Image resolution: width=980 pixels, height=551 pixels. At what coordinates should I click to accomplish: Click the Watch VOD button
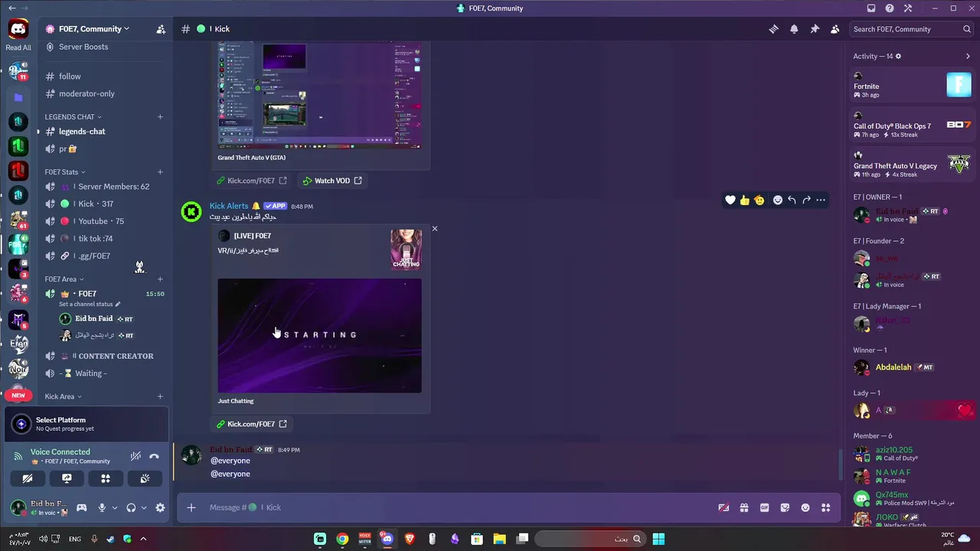click(332, 181)
